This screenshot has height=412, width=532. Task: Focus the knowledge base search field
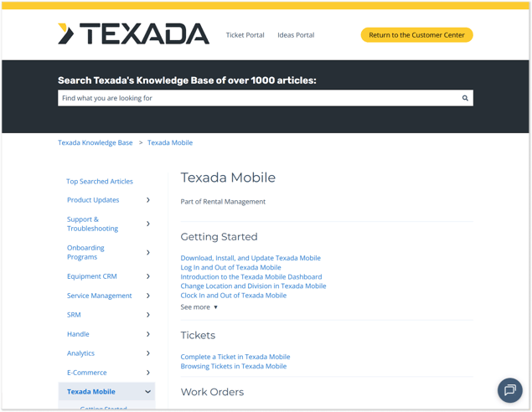click(x=266, y=98)
